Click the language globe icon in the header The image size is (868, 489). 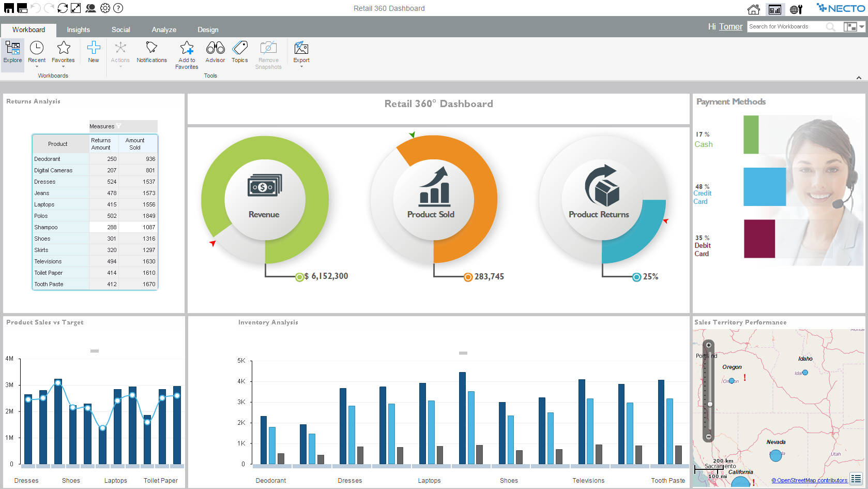point(795,8)
